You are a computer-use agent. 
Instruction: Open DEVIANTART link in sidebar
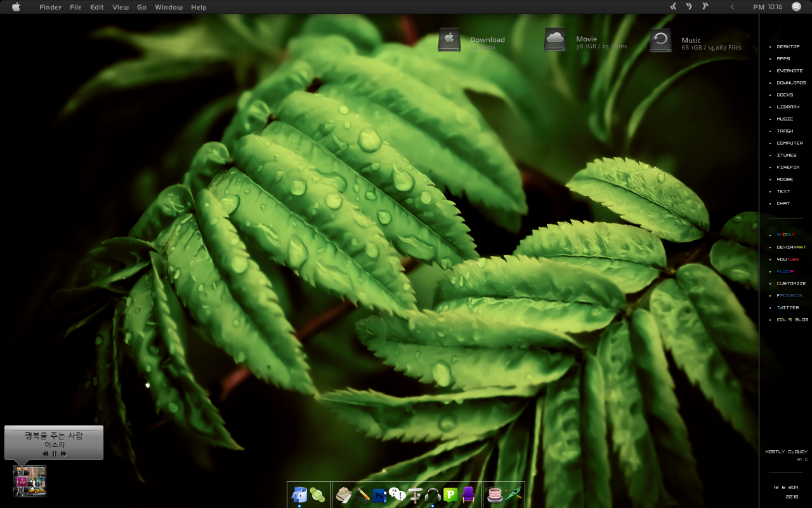pyautogui.click(x=791, y=247)
